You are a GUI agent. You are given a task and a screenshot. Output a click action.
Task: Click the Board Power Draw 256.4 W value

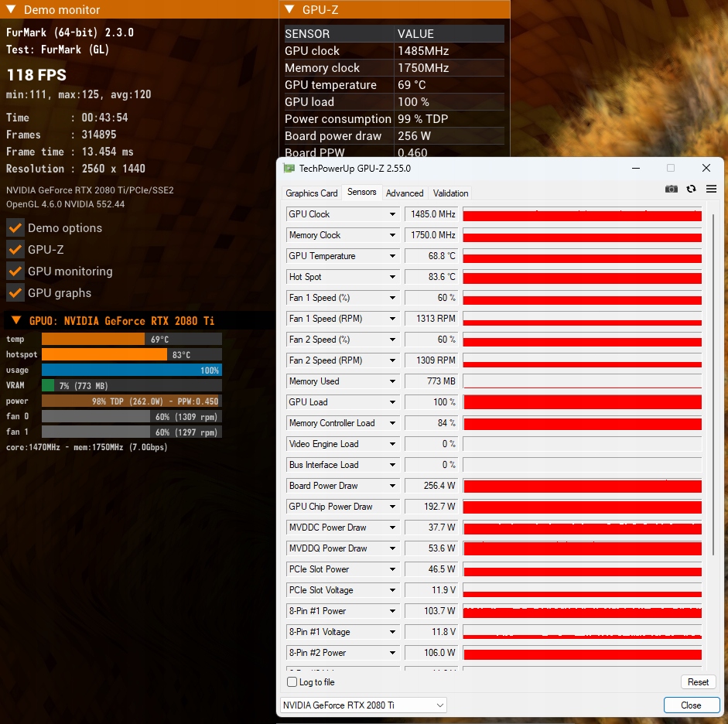pyautogui.click(x=432, y=486)
